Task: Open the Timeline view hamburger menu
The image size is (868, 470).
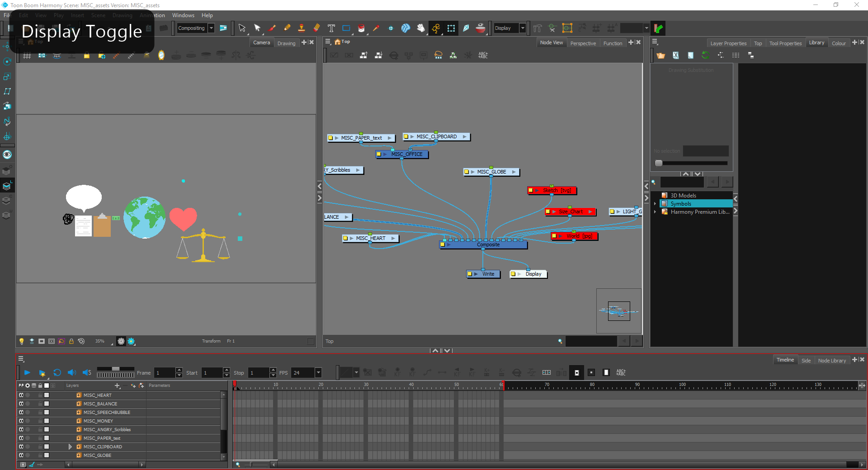Action: tap(21, 359)
